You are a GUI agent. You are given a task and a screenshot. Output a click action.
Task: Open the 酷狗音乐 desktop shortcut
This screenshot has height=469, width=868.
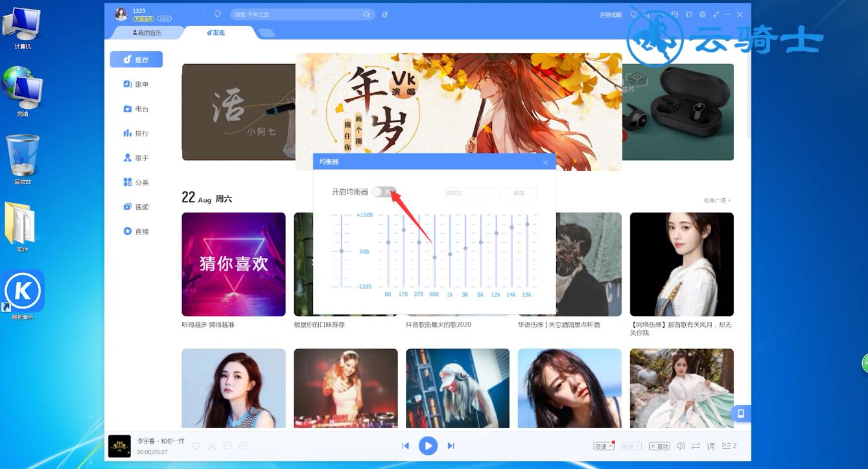(x=23, y=295)
